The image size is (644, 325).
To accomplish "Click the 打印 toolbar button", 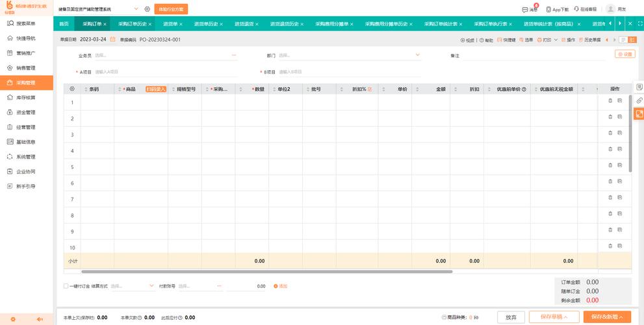I will tap(544, 40).
